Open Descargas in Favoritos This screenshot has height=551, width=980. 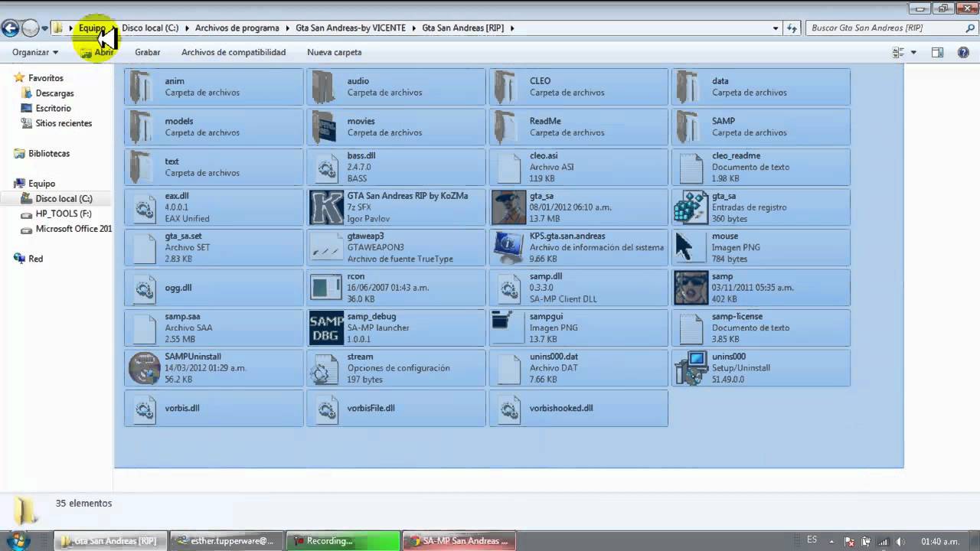click(x=54, y=93)
